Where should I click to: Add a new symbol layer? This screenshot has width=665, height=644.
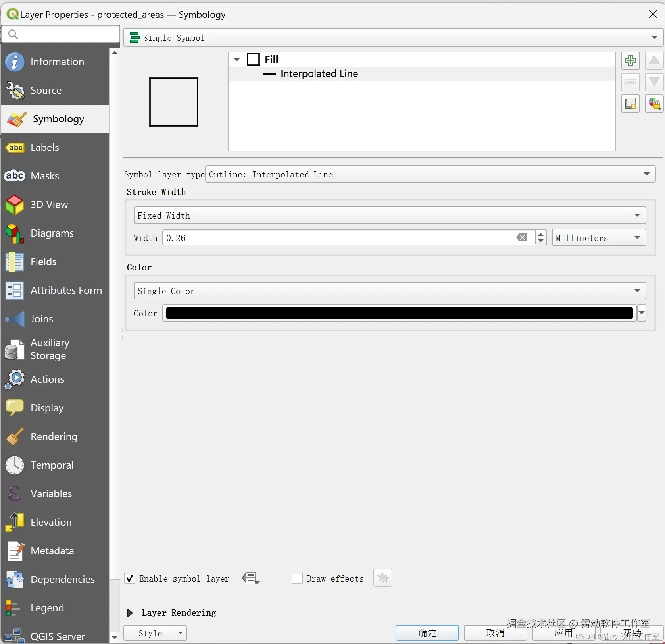(x=630, y=61)
